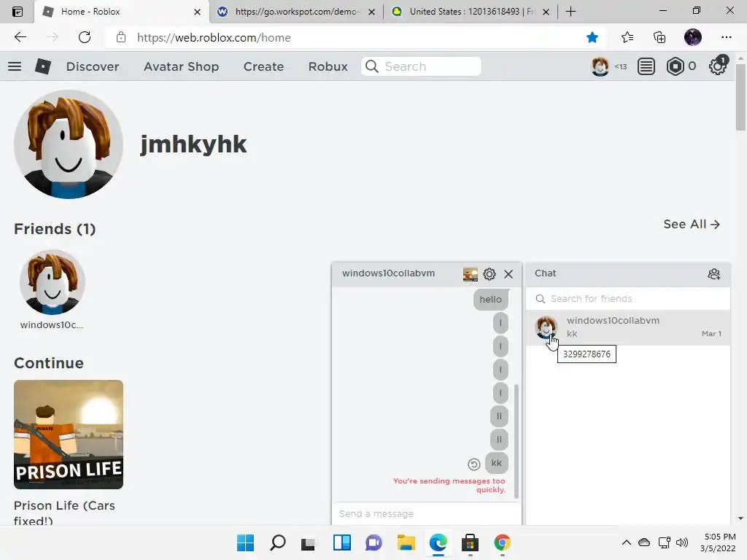Close the windows10collabvm chat window
This screenshot has width=747, height=560.
[508, 274]
